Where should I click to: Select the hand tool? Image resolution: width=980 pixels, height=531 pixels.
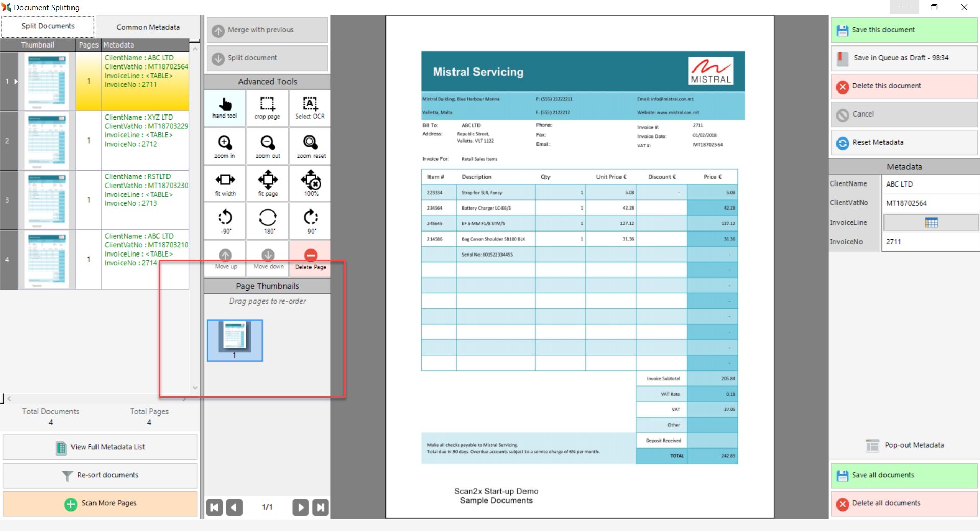[x=225, y=108]
